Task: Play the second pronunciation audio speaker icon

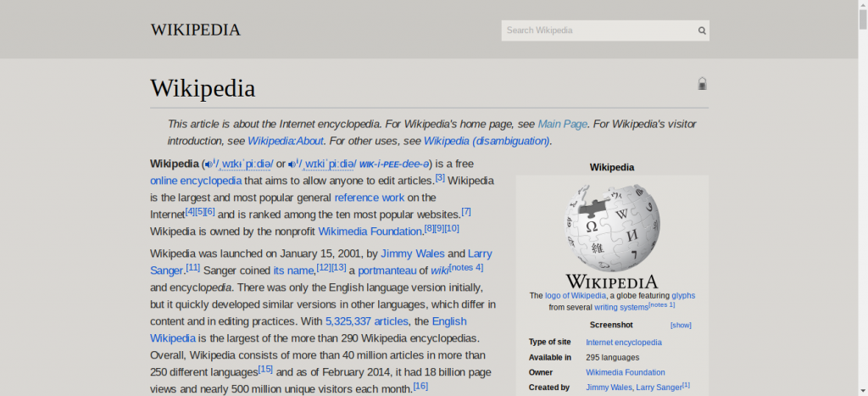Action: (292, 164)
